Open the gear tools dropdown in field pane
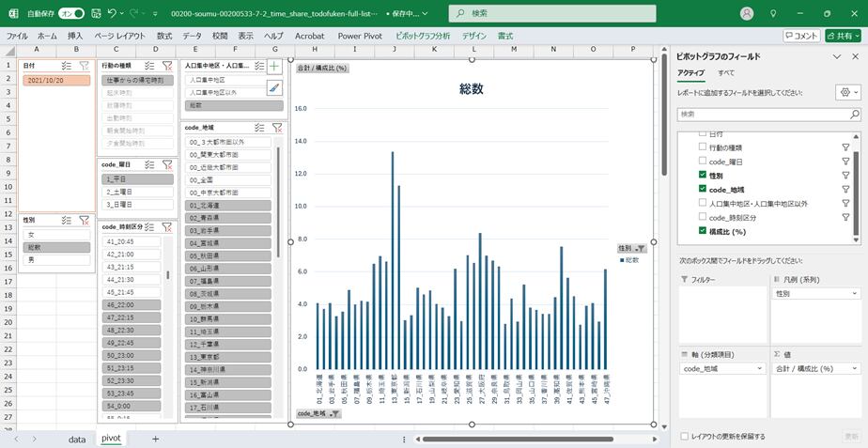This screenshot has height=448, width=868. 846,93
